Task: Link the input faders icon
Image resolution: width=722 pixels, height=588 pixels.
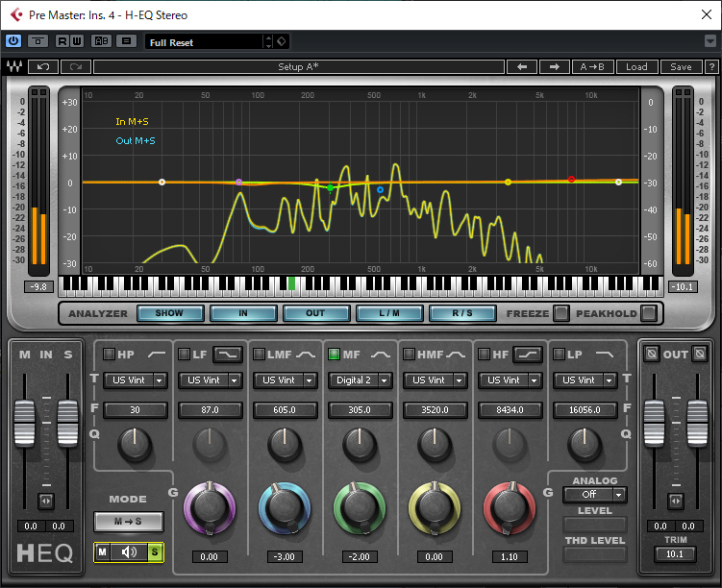Action: pyautogui.click(x=46, y=501)
